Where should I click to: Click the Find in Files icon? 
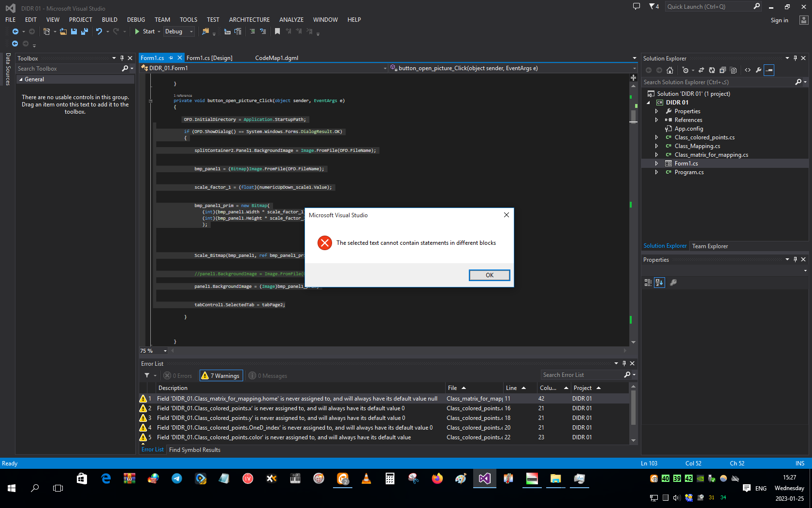point(205,31)
